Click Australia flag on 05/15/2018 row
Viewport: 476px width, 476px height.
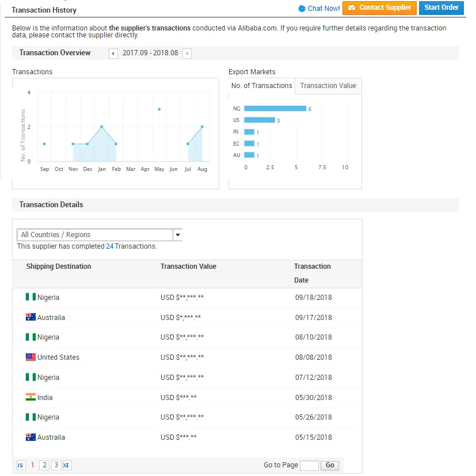coord(31,437)
